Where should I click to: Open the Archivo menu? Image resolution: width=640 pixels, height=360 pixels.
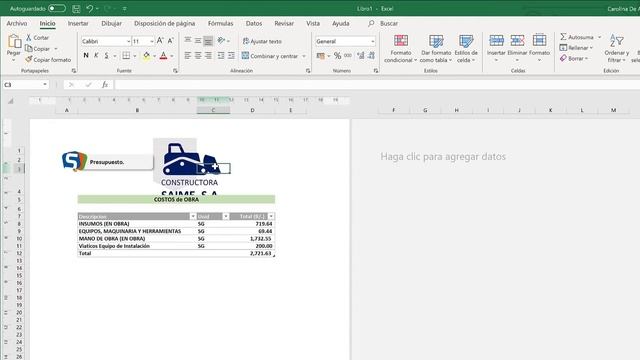[17, 23]
